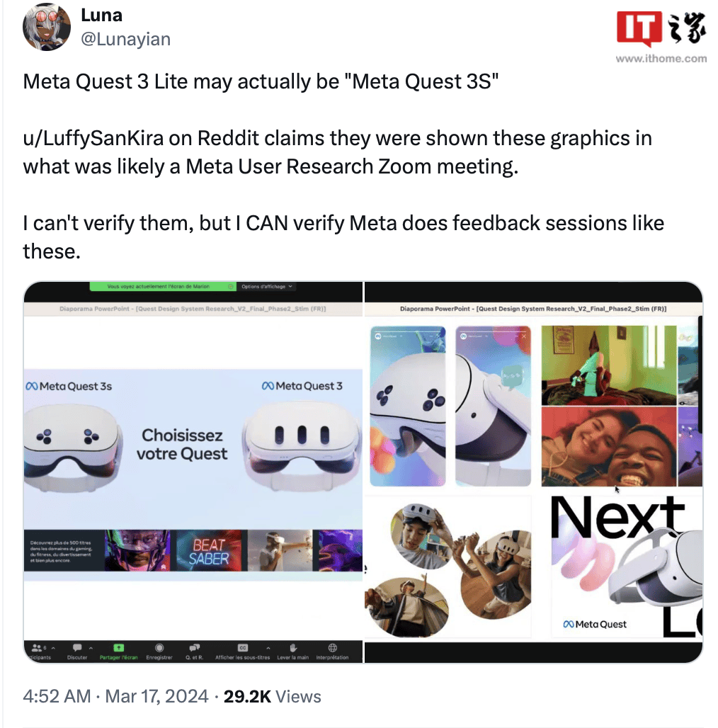Expand the Options d'affichage dropdown
Screen dimensions: 718x728
(266, 287)
